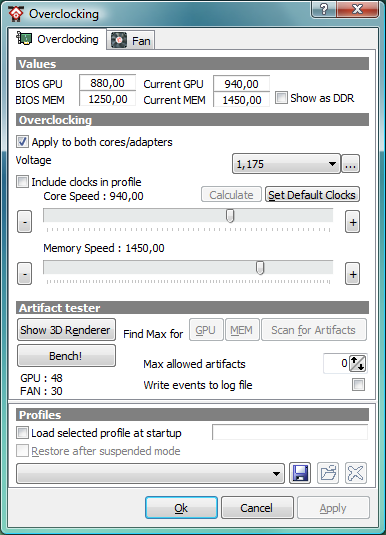This screenshot has width=386, height=535.
Task: Click the startup profile name text field
Action: [x=290, y=432]
